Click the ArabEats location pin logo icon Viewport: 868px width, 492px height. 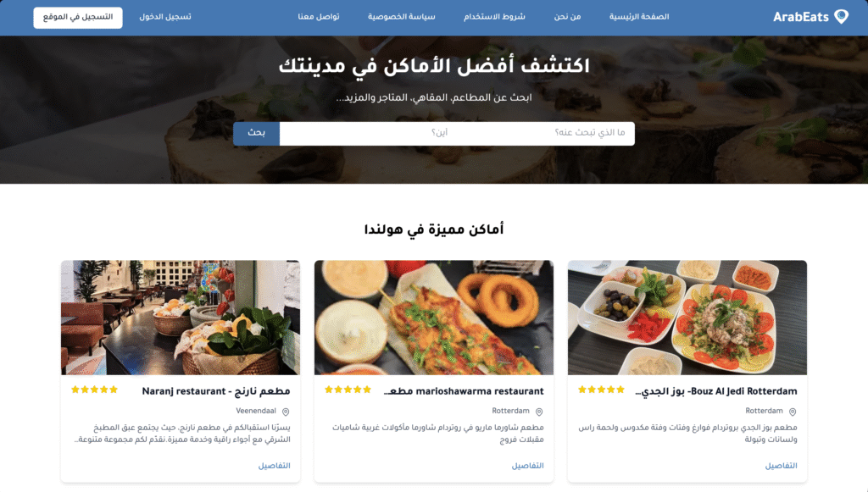[841, 17]
